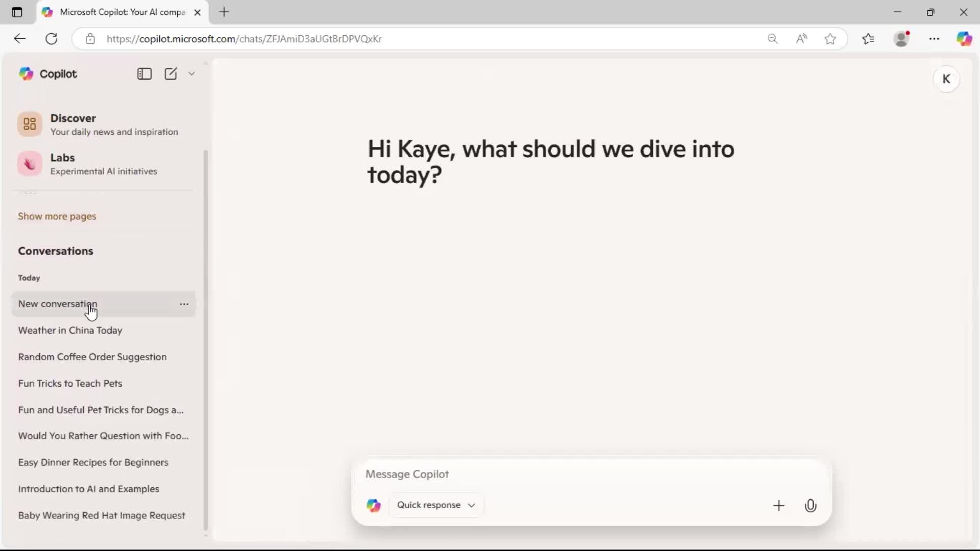Click the sidebar vertical scrollbar
The width and height of the screenshot is (980, 551).
point(206,340)
